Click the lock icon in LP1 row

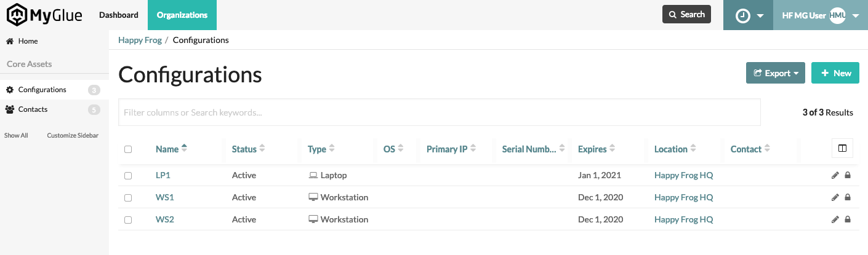848,175
